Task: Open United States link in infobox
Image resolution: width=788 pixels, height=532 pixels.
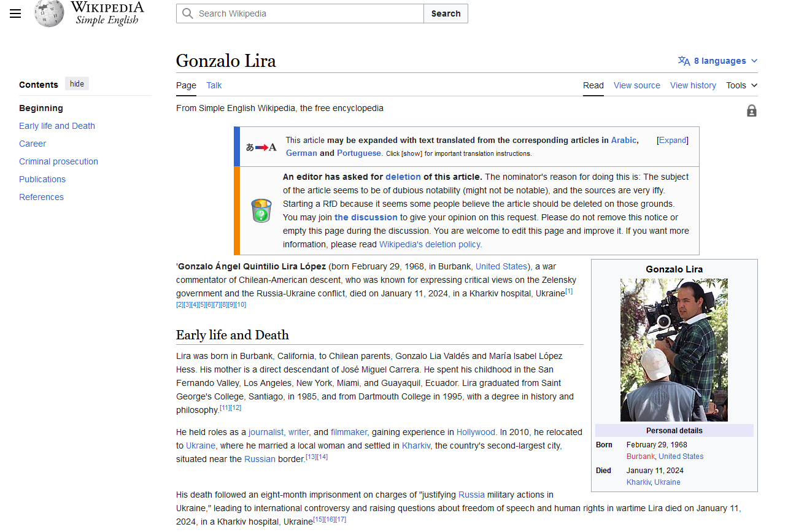Action: (681, 457)
